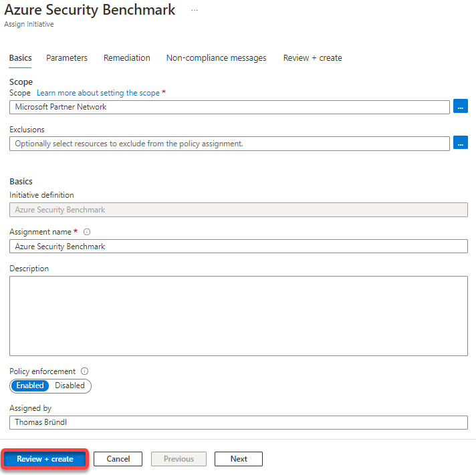Click the Previous button
The height and width of the screenshot is (475, 476).
pyautogui.click(x=178, y=459)
